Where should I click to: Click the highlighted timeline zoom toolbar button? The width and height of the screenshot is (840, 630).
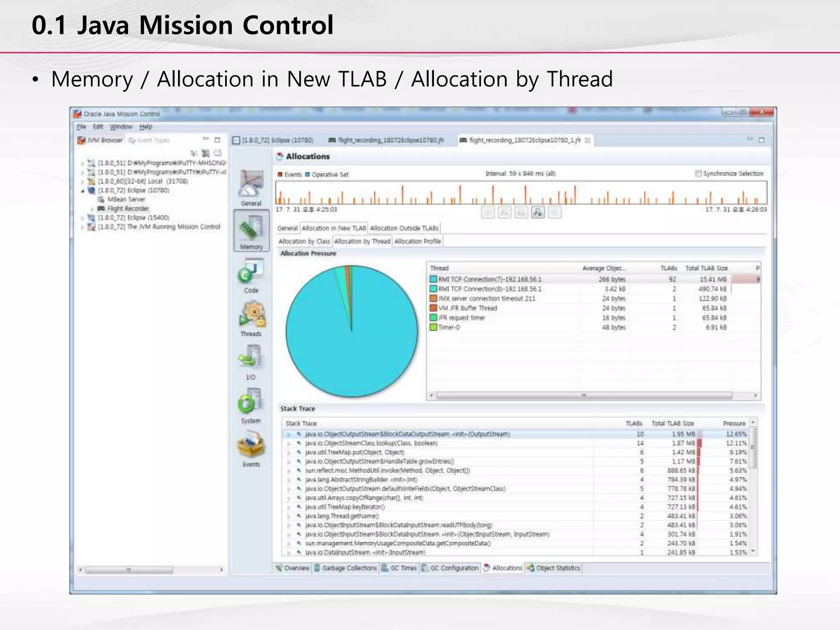pos(538,212)
